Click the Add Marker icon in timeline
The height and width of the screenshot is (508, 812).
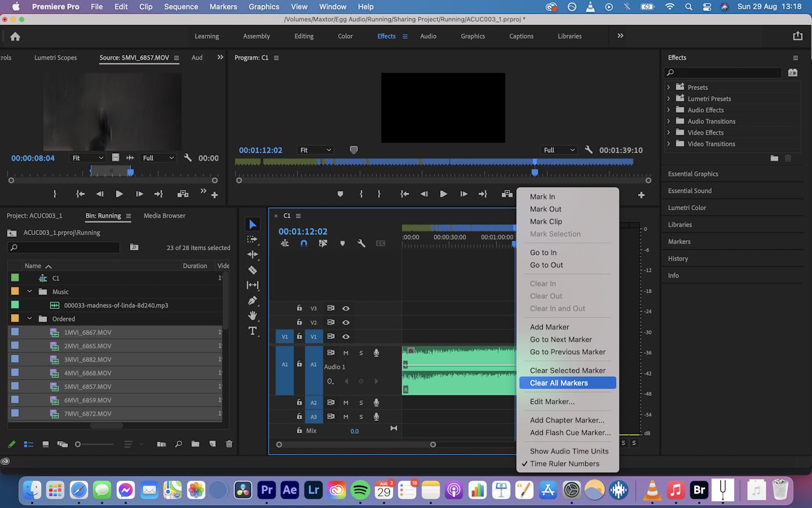pos(342,243)
